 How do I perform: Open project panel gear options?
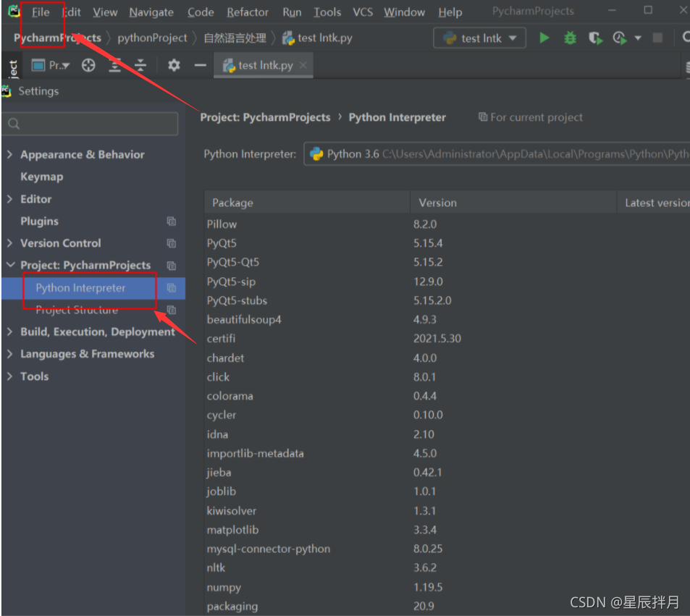pos(174,65)
